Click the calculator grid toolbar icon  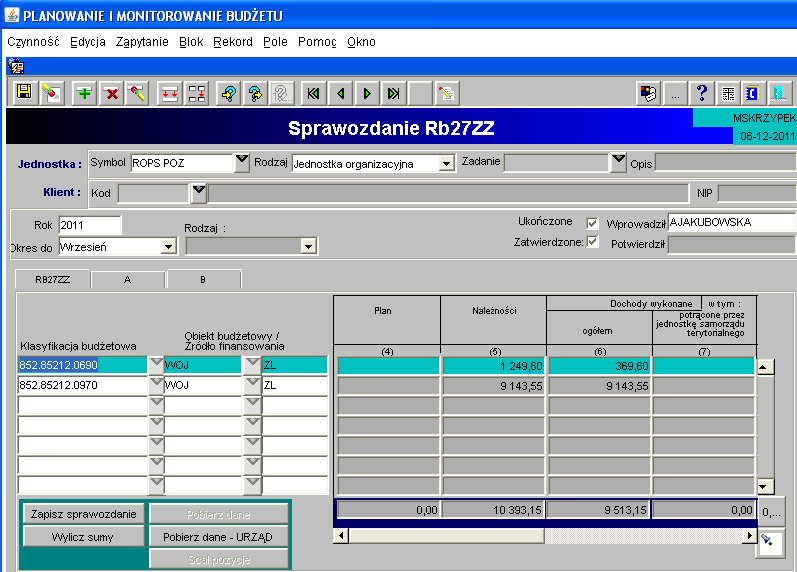pyautogui.click(x=728, y=93)
